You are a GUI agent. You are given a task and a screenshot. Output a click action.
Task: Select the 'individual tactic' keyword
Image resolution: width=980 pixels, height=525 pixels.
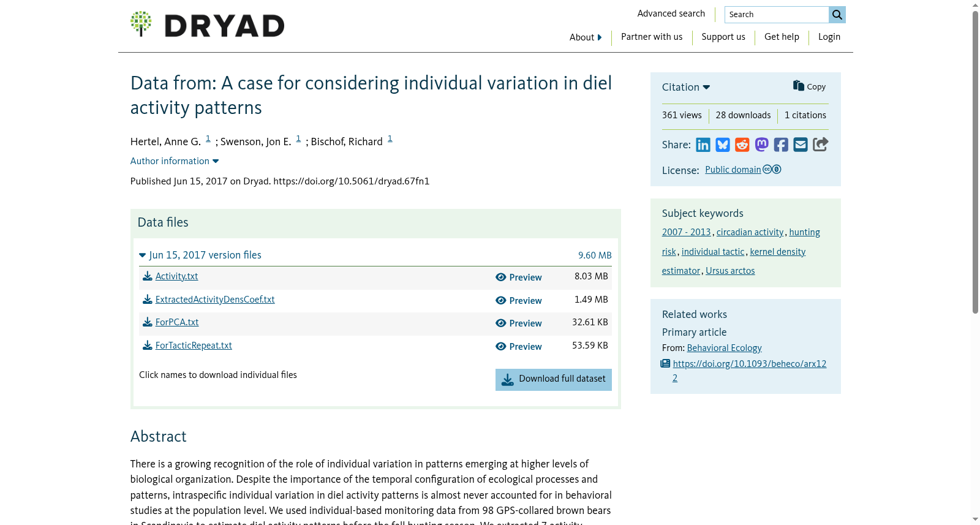tap(713, 252)
